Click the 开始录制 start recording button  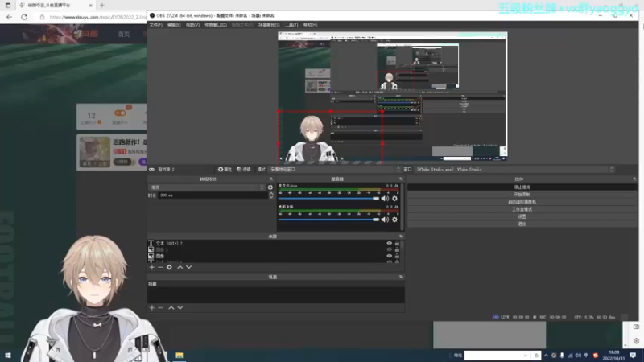[x=522, y=194]
